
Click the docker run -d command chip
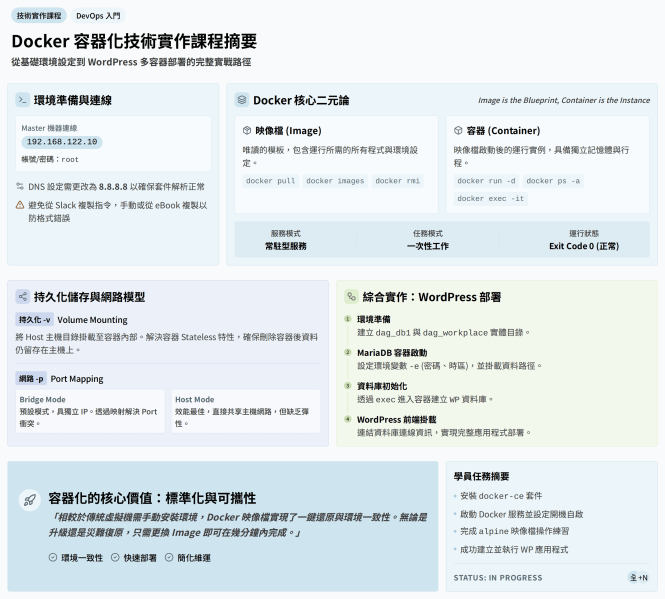coord(486,181)
